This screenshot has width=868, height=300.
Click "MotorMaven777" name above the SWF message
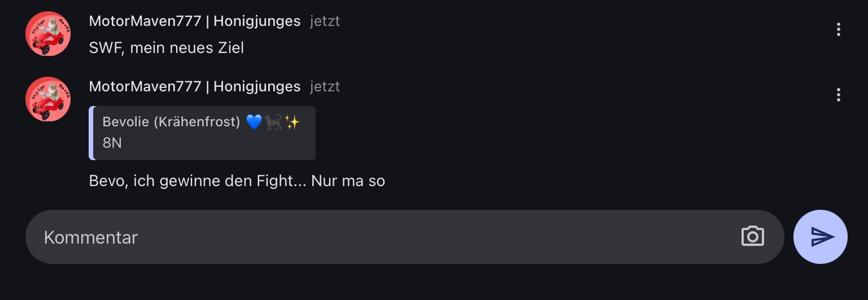click(x=145, y=21)
